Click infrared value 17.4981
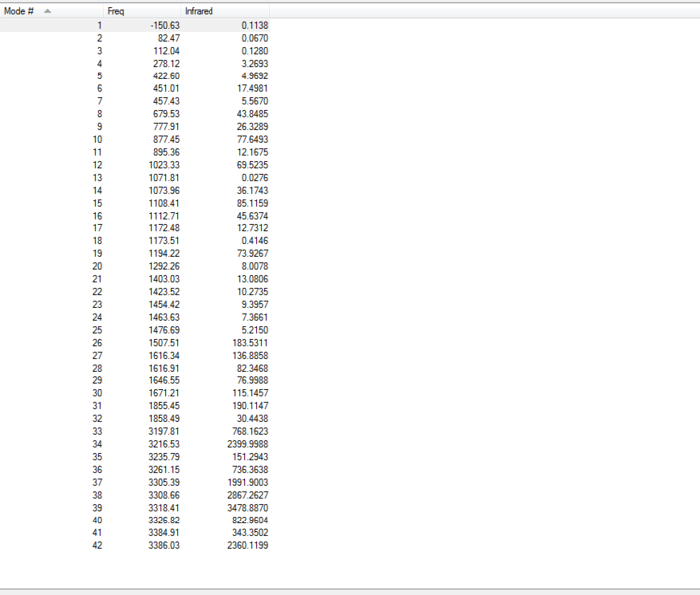The height and width of the screenshot is (595, 700). [x=252, y=88]
